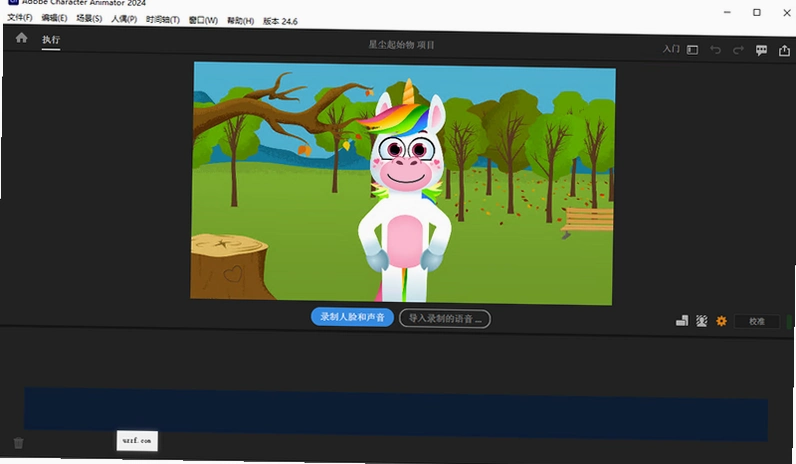This screenshot has height=464, width=796.
Task: Click the 校准 calibrate button
Action: pyautogui.click(x=757, y=321)
